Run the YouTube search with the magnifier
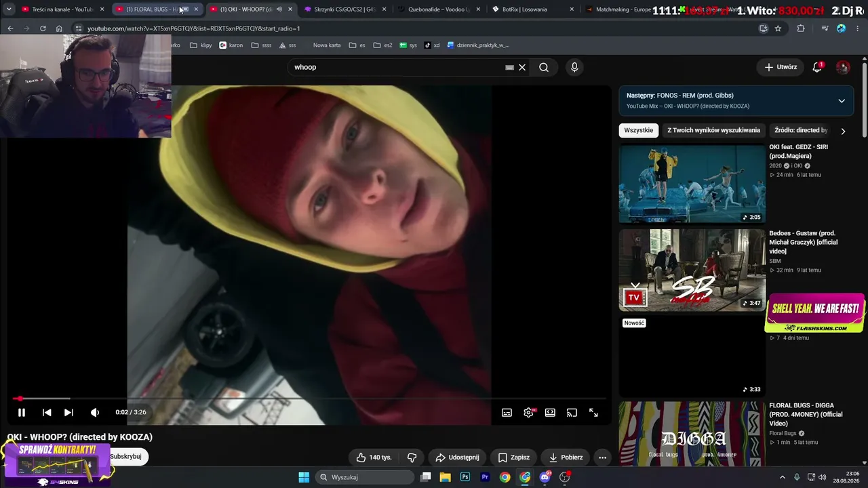This screenshot has height=488, width=868. click(x=544, y=67)
